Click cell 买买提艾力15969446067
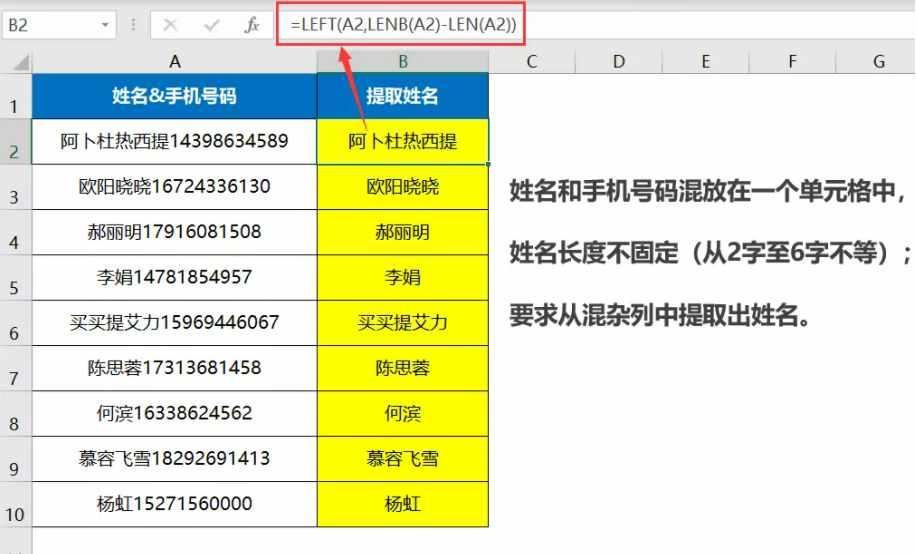The width and height of the screenshot is (916, 554). tap(174, 323)
